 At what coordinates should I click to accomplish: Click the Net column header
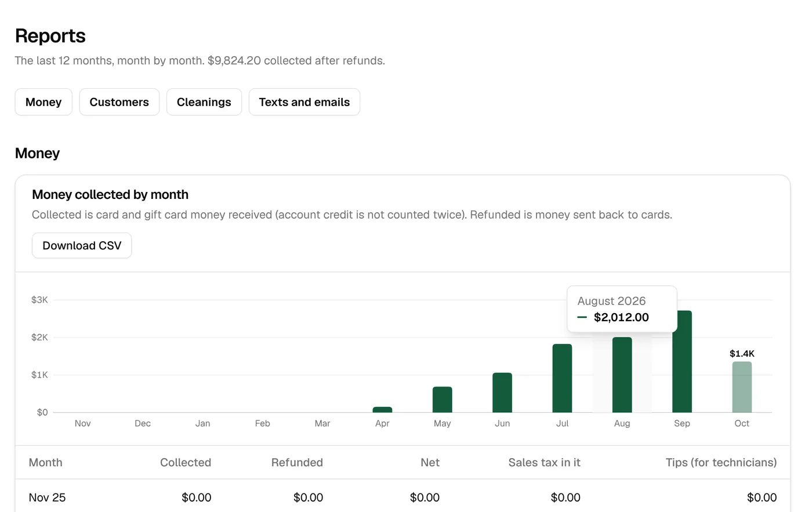click(430, 462)
